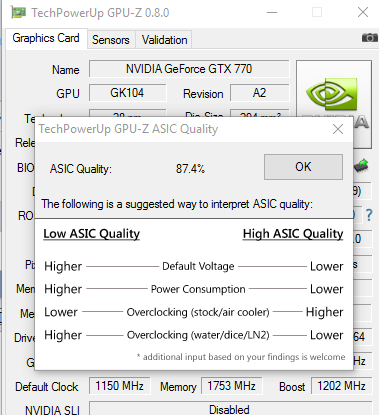This screenshot has height=415, width=379.
Task: Click the 87.4% ASIC quality value
Action: (190, 169)
